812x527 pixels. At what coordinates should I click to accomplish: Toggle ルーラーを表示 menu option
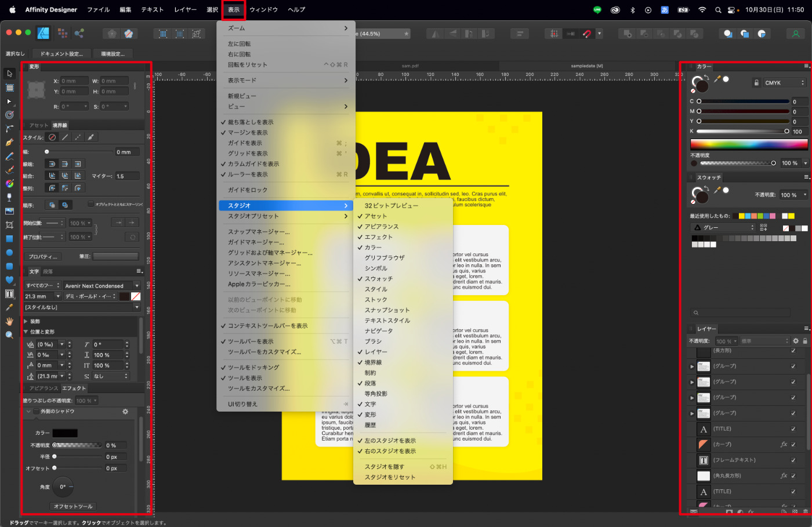click(248, 175)
